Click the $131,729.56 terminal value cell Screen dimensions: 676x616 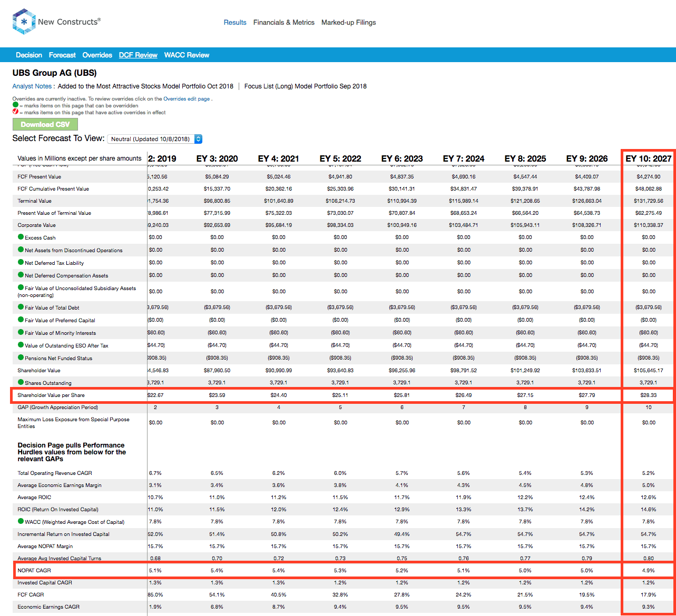click(x=648, y=201)
